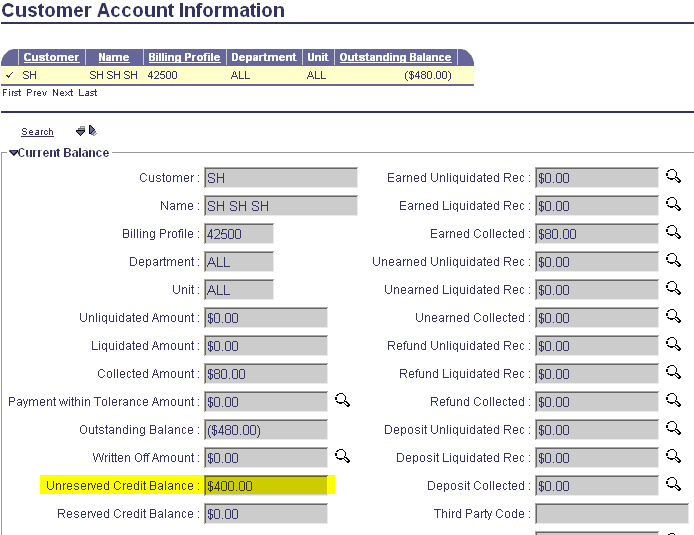
Task: Open Written Off Amount magnifier lookup
Action: [342, 456]
